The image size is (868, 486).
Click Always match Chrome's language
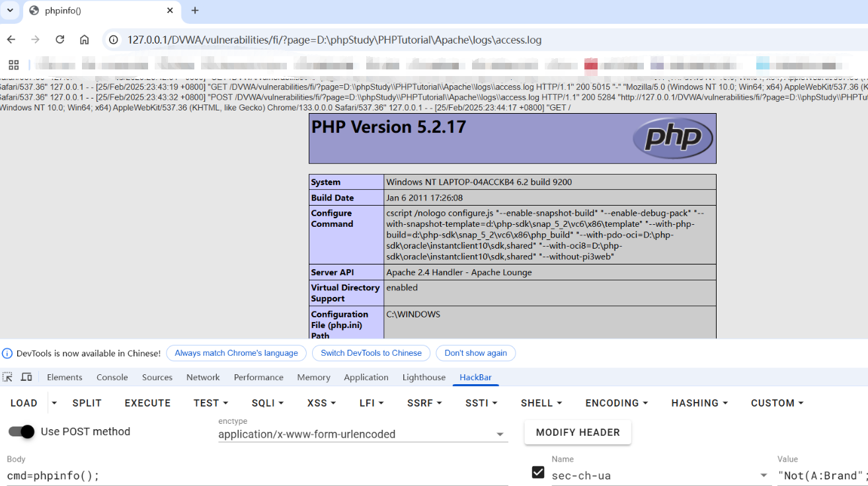coord(236,353)
